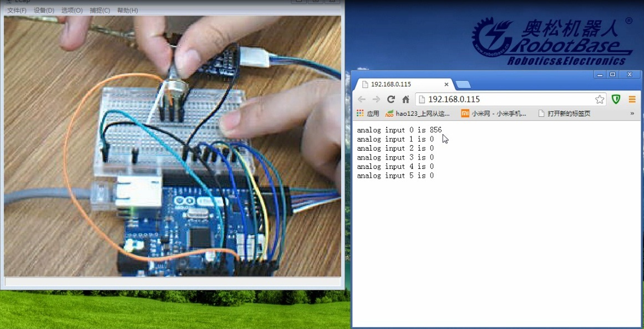Click the text 'analog input 4 is 0'
Image resolution: width=644 pixels, height=329 pixels.
[x=395, y=166]
